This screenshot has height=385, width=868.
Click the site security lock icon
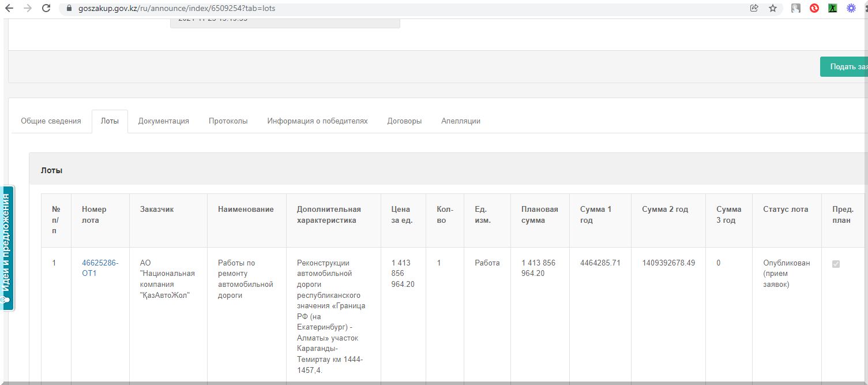69,9
